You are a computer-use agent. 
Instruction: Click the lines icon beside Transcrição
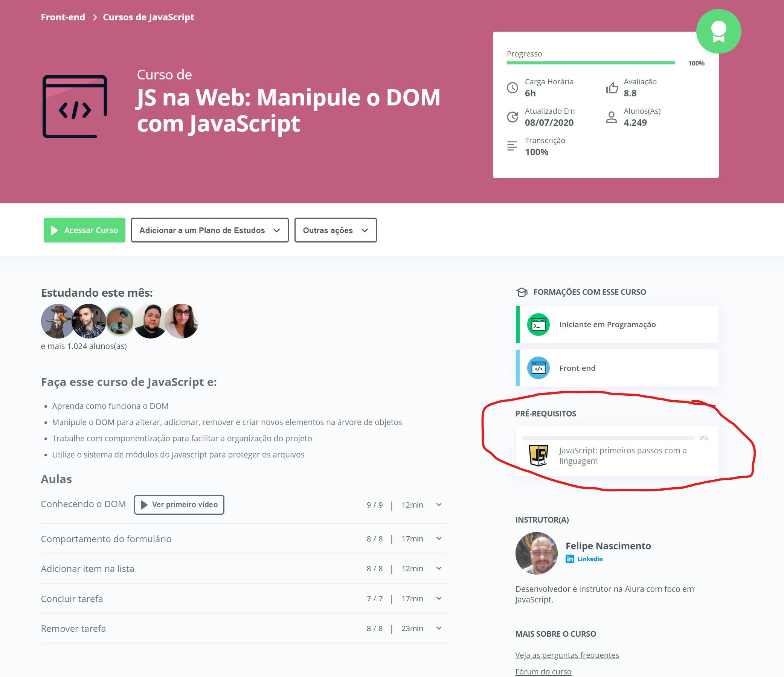[512, 146]
